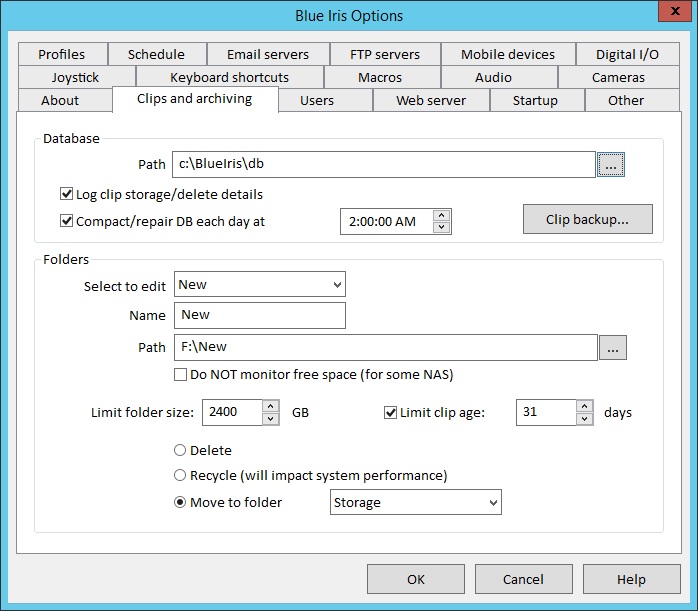
Task: Open Help for Blue Iris Options
Action: [631, 579]
